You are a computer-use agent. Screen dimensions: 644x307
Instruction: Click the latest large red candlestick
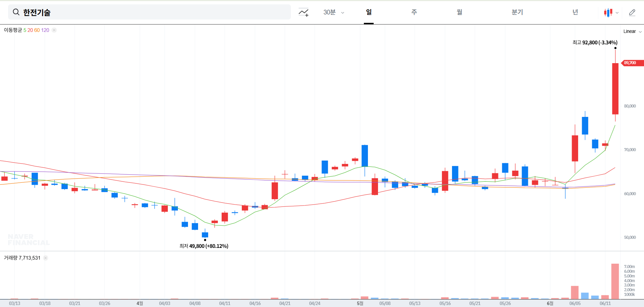click(x=615, y=89)
